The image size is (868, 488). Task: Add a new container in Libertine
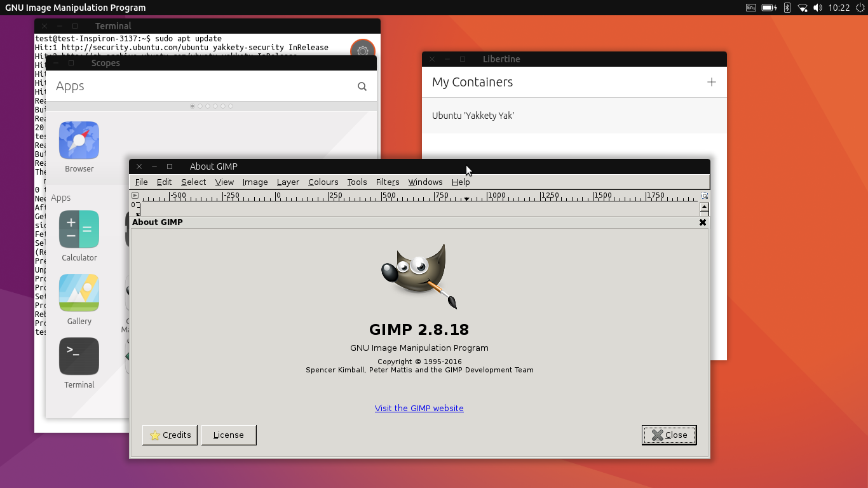pyautogui.click(x=711, y=82)
